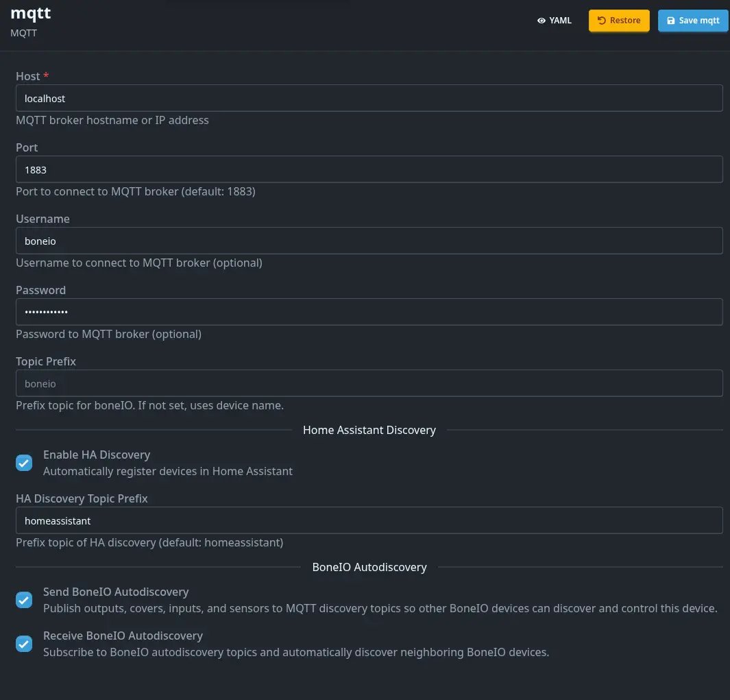Image resolution: width=730 pixels, height=700 pixels.
Task: Click the Enable HA Discovery label text
Action: pos(97,455)
